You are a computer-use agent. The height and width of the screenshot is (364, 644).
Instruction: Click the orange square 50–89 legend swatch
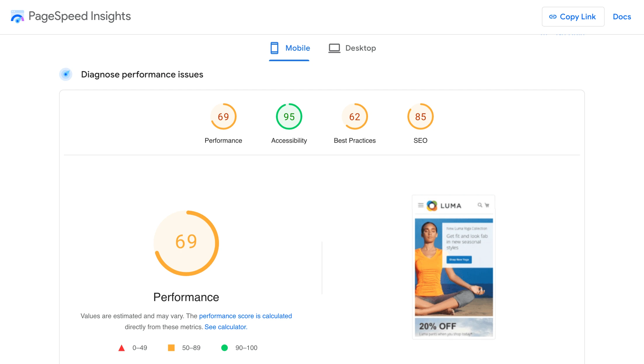tap(171, 348)
